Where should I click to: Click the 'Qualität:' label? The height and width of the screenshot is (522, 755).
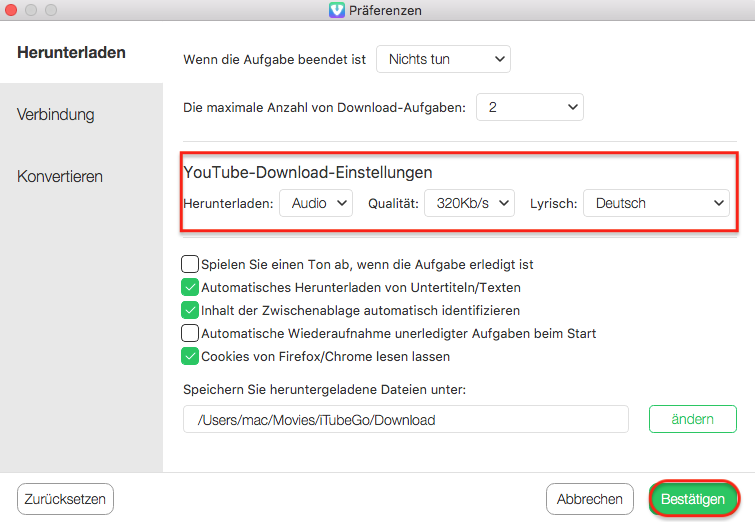(393, 204)
